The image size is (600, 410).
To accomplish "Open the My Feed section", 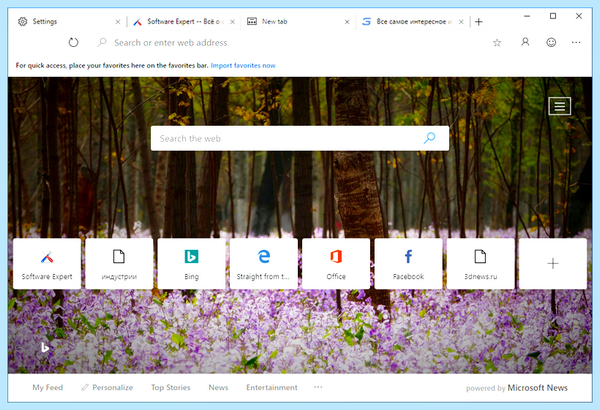I will pos(47,387).
